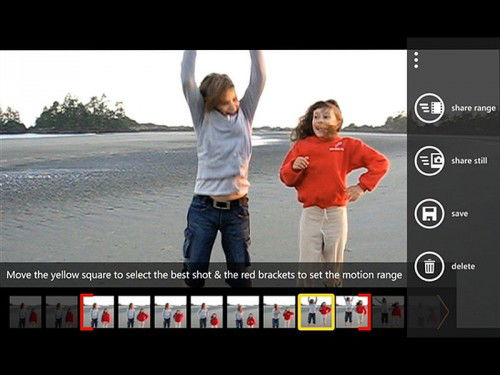Screen dimensions: 500x375
Task: Select the yellow-highlighted best shot frame
Action: [316, 312]
